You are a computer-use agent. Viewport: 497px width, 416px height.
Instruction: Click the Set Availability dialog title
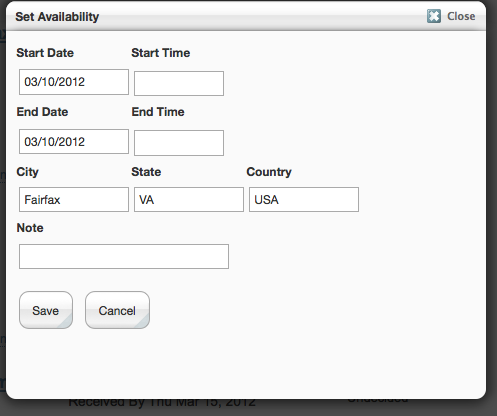57,17
